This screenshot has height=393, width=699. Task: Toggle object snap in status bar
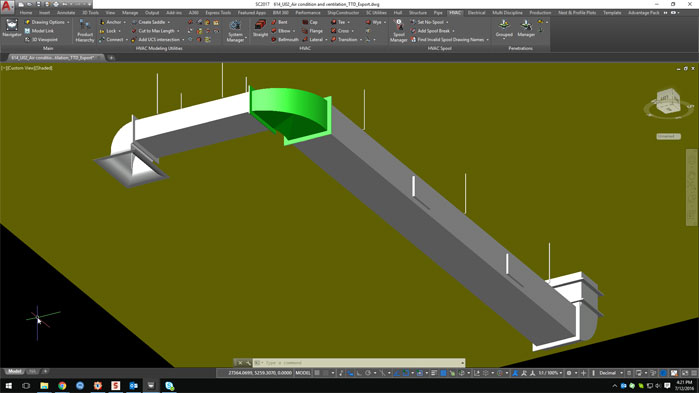[x=406, y=373]
